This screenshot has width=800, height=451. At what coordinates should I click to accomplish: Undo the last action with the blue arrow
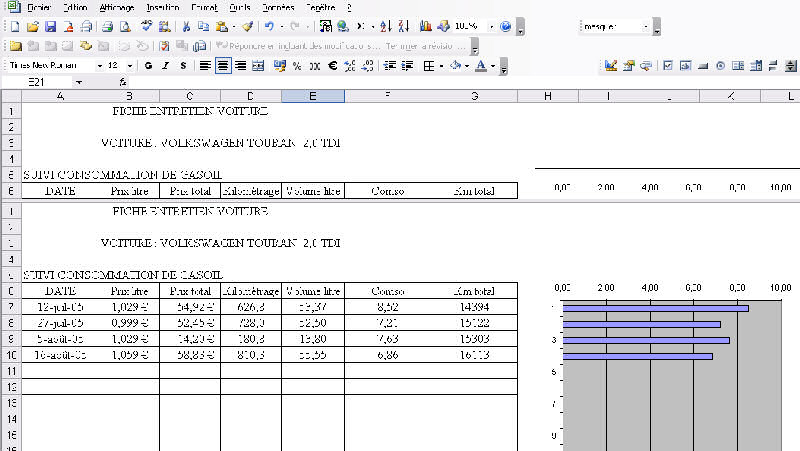[x=269, y=26]
